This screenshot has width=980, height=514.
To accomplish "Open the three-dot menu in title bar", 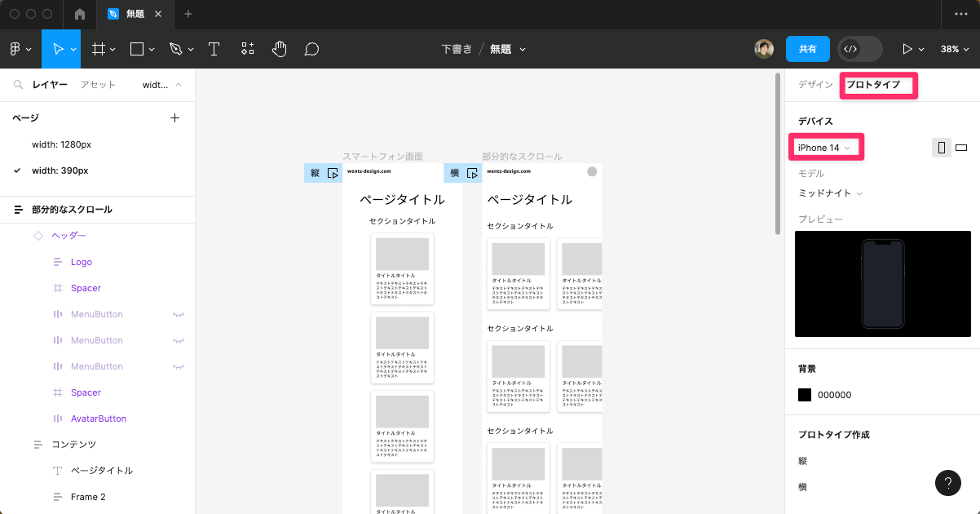I will [960, 14].
